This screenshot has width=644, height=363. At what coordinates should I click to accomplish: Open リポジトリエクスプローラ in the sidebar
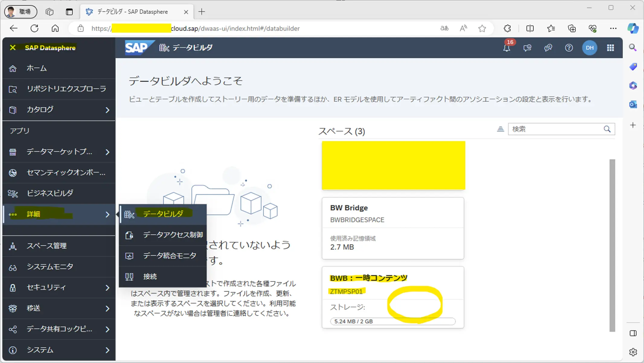pos(59,89)
